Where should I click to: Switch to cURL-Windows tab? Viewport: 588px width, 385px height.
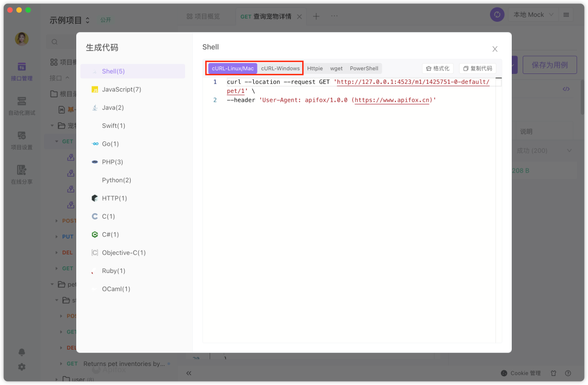(x=280, y=69)
